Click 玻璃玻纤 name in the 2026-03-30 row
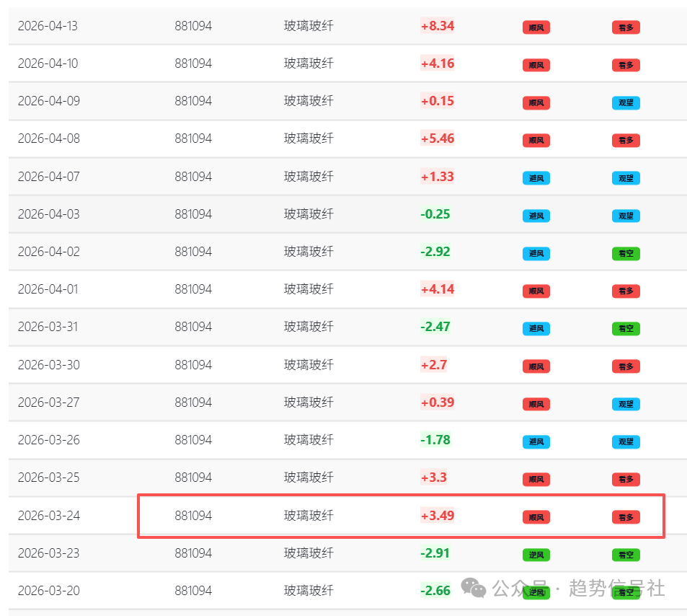This screenshot has width=687, height=616. [309, 365]
